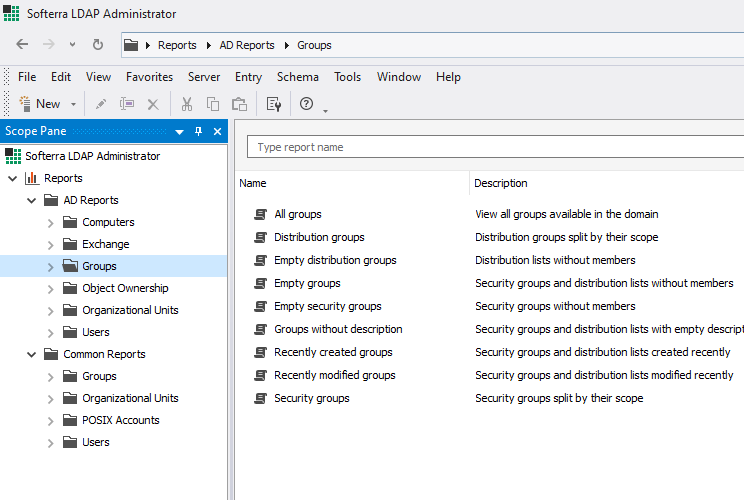Open the Server menu
The image size is (744, 500).
204,77
